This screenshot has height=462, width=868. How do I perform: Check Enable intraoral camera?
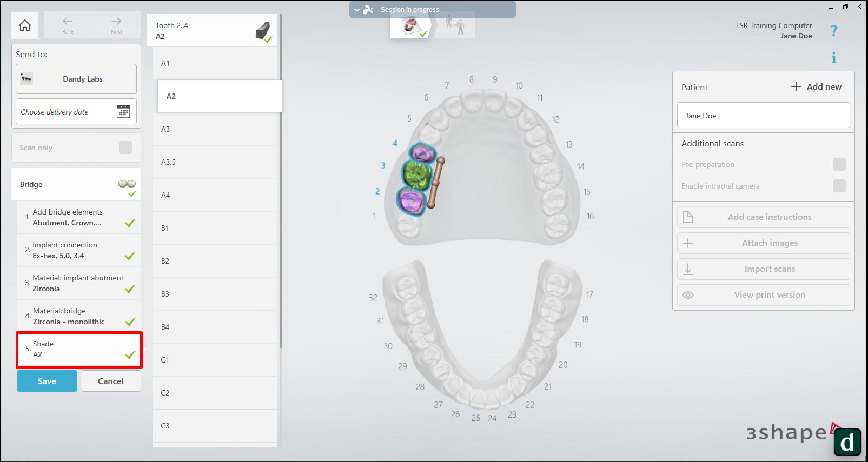pos(839,186)
